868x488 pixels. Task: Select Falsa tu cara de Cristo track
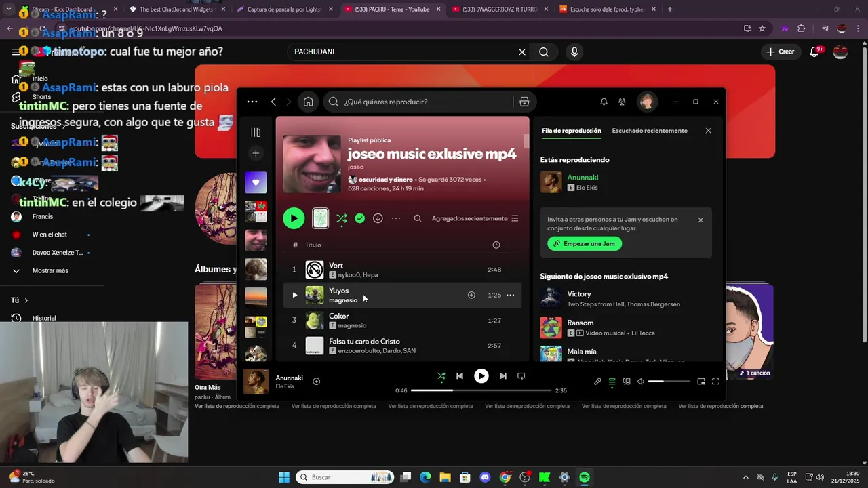[x=403, y=346]
